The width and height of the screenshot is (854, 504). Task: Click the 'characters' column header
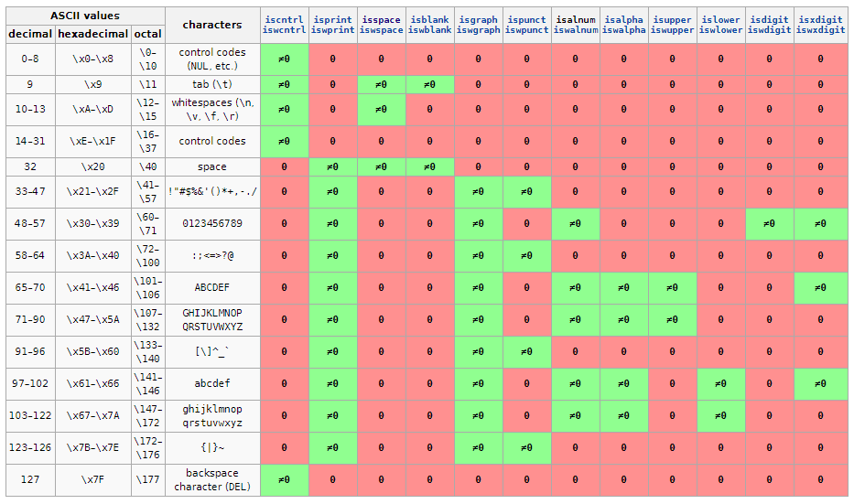pos(212,25)
